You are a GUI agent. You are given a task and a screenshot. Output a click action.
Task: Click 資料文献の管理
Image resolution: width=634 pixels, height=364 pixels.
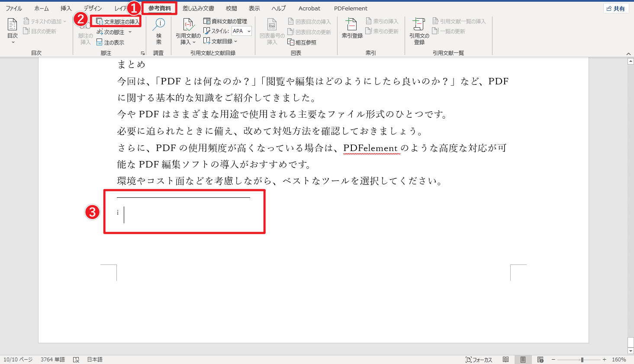click(225, 21)
